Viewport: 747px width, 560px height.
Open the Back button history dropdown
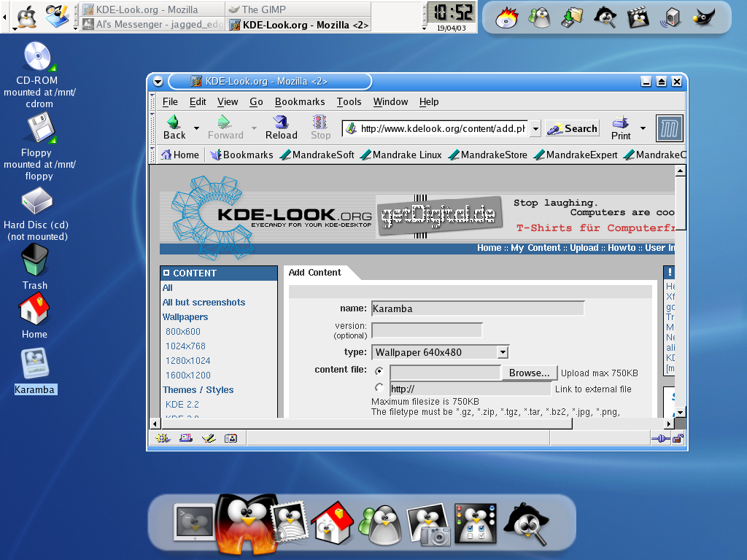tap(196, 128)
